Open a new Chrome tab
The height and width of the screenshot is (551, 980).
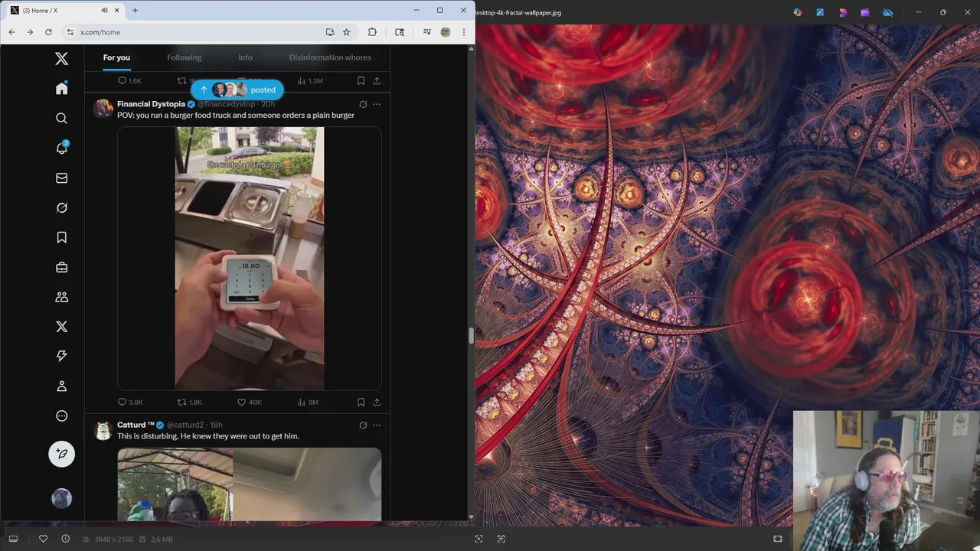pyautogui.click(x=135, y=10)
